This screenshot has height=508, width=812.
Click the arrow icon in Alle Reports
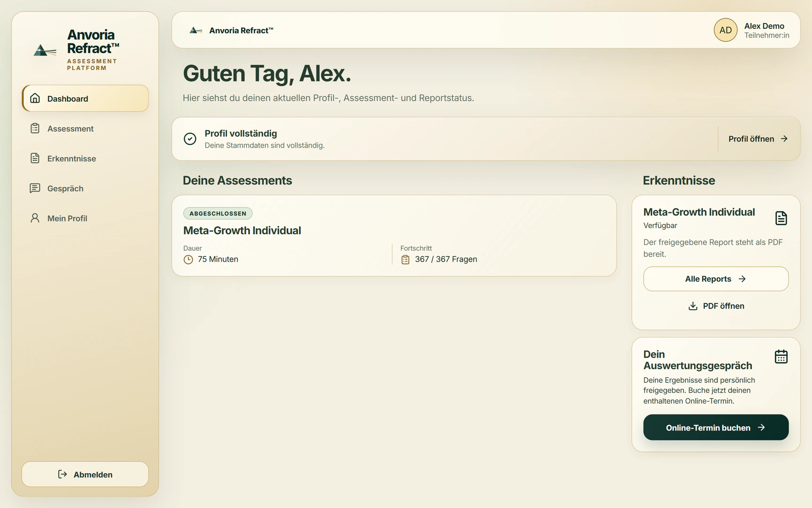742,279
